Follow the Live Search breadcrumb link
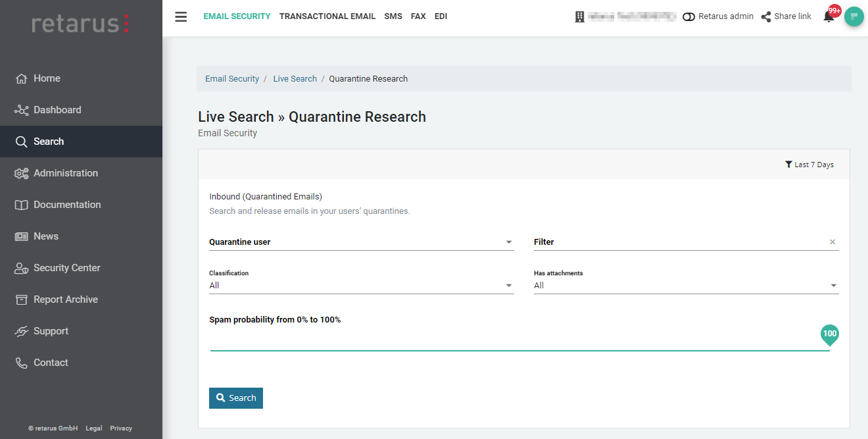The height and width of the screenshot is (439, 868). click(x=295, y=79)
